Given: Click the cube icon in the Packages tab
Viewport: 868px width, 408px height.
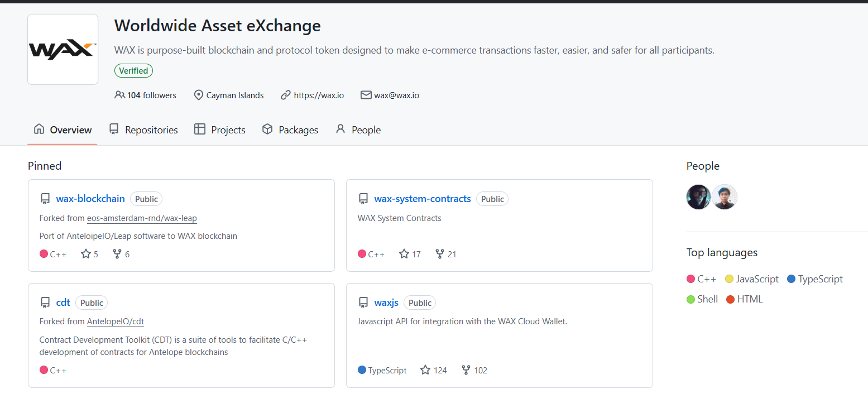Looking at the screenshot, I should 267,129.
